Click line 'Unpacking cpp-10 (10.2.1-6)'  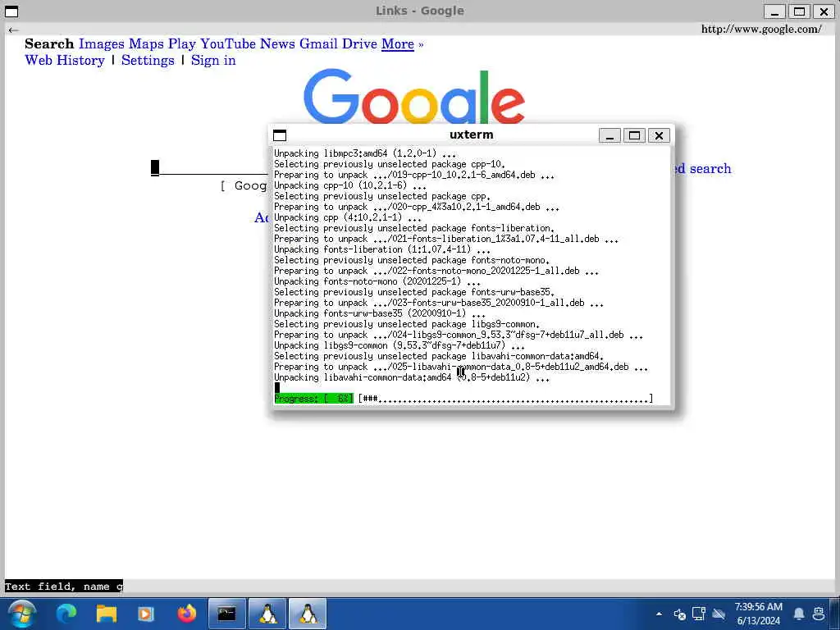point(349,185)
